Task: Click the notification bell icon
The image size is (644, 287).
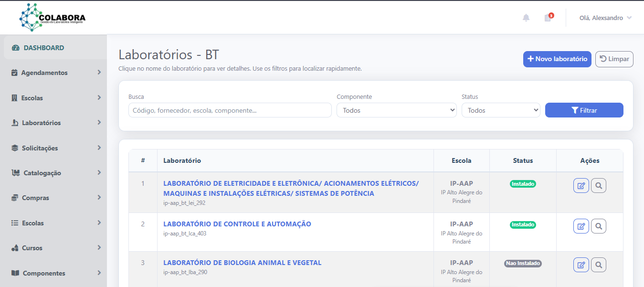Action: (526, 18)
